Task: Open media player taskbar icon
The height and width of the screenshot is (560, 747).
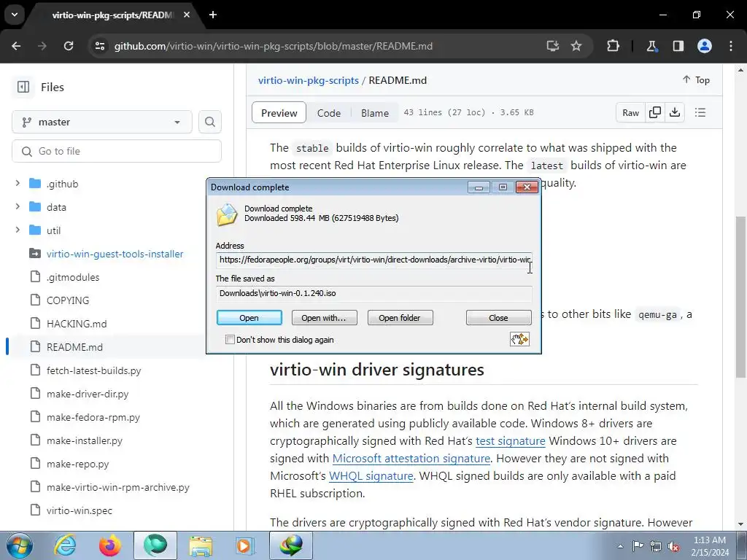Action: (244, 545)
